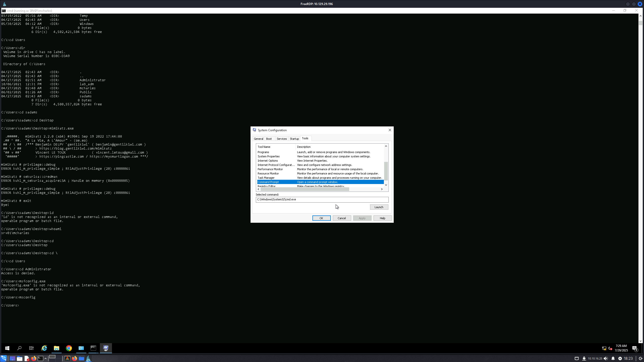Open the Kali applications menu icon
644x362 pixels.
pos(4,358)
